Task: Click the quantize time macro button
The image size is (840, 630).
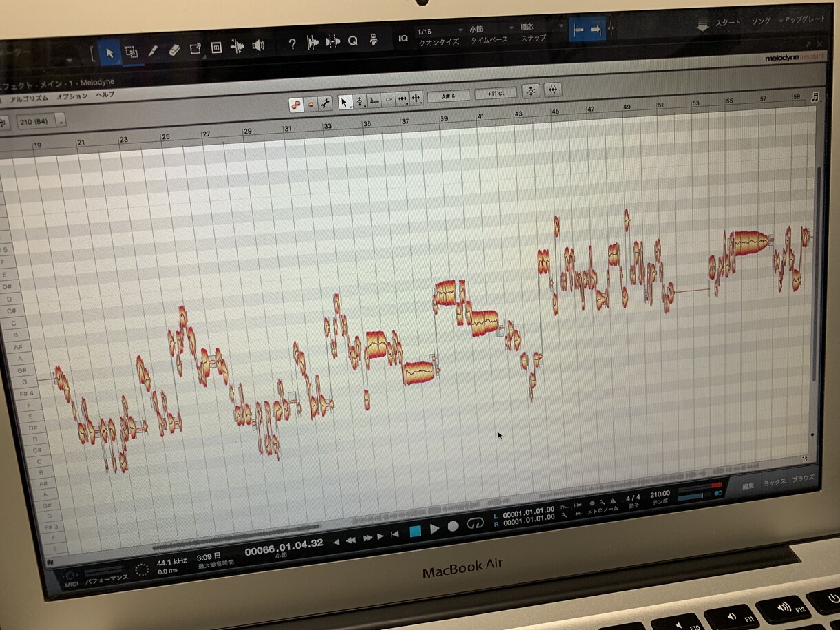Action: [553, 90]
